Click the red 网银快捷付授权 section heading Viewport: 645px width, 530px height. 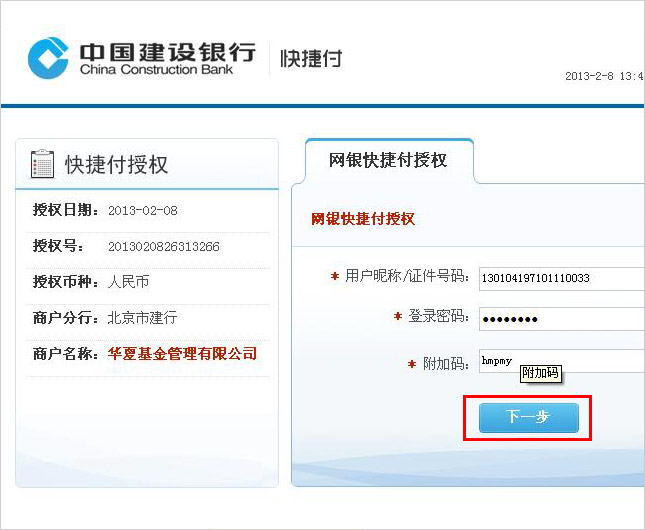click(x=362, y=219)
